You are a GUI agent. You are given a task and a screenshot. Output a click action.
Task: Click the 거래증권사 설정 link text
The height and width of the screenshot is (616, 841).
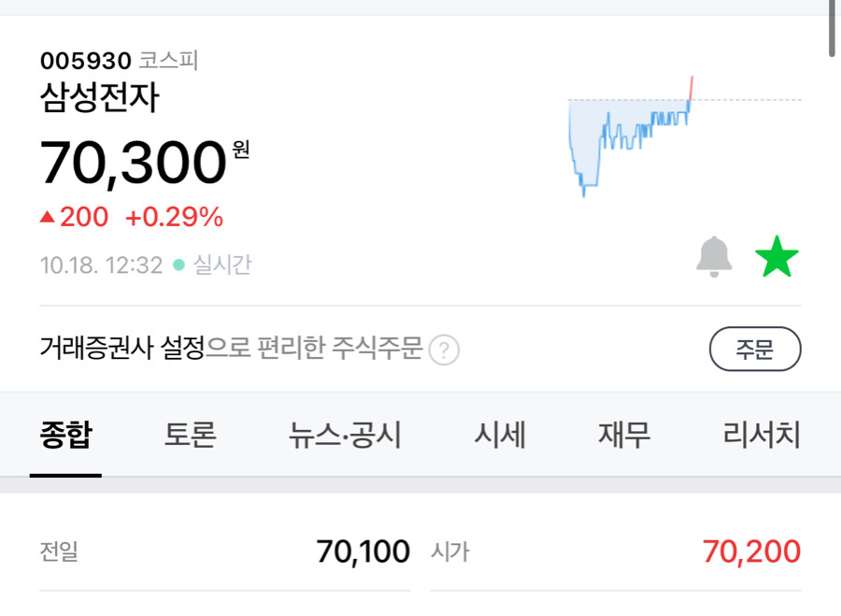coord(122,348)
